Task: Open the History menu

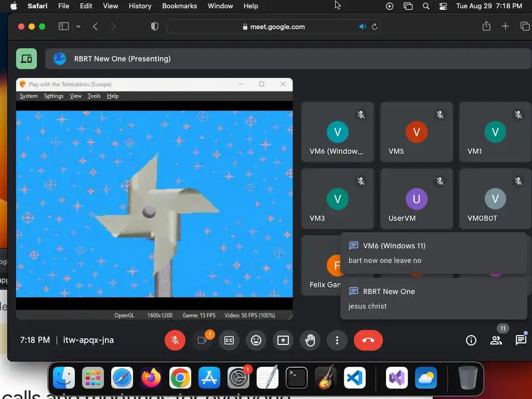Action: coord(140,6)
